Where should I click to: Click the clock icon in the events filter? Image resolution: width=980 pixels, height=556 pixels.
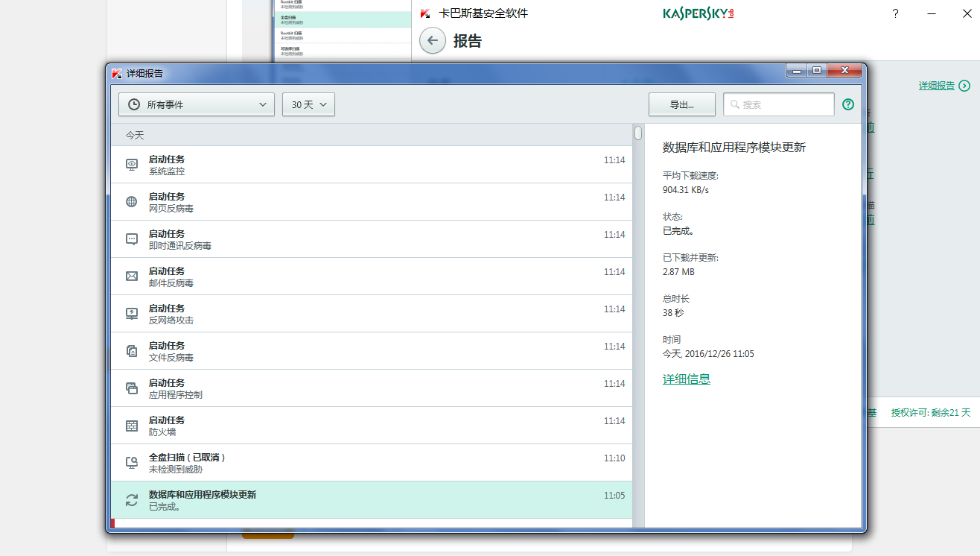pos(134,104)
